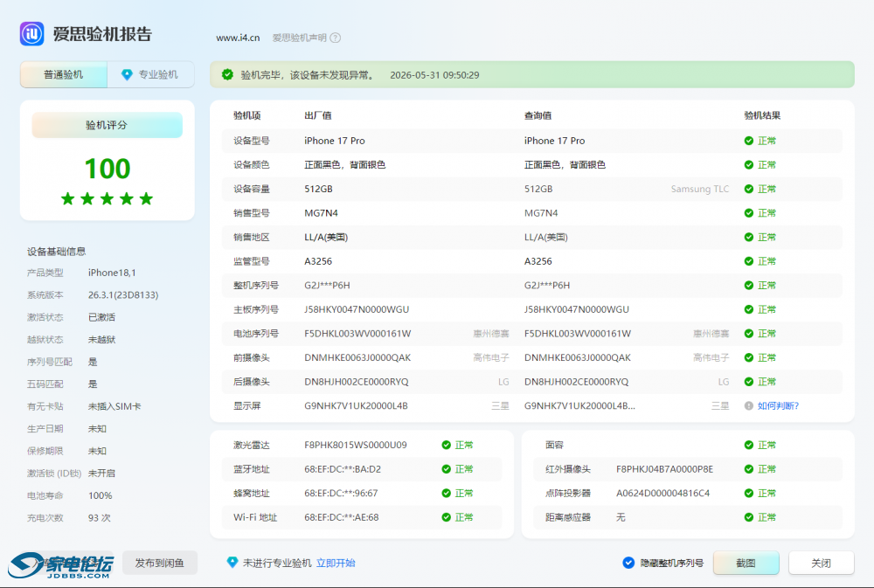Click green check icon for 电池序列号 result
This screenshot has width=874, height=588.
pos(749,333)
